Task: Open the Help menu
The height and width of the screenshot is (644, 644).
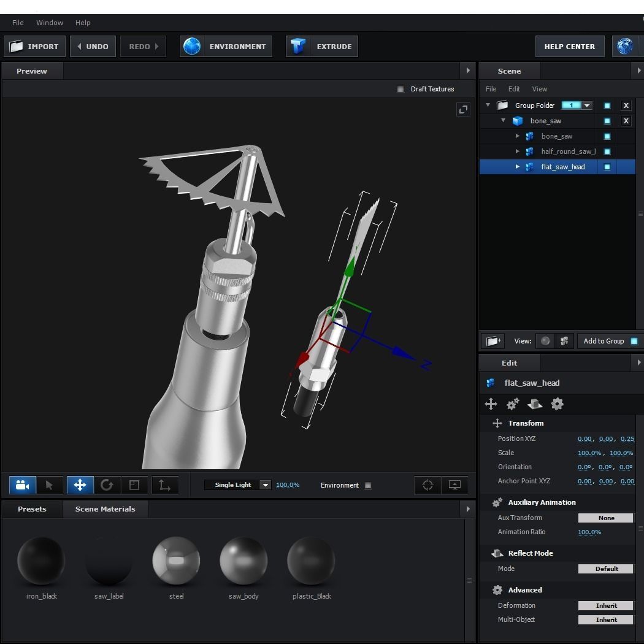Action: [83, 23]
